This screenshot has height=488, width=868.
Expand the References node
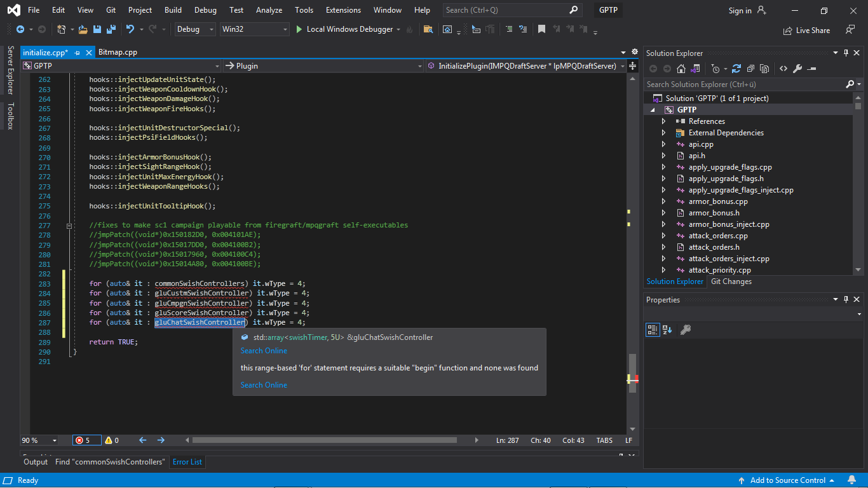pos(663,121)
